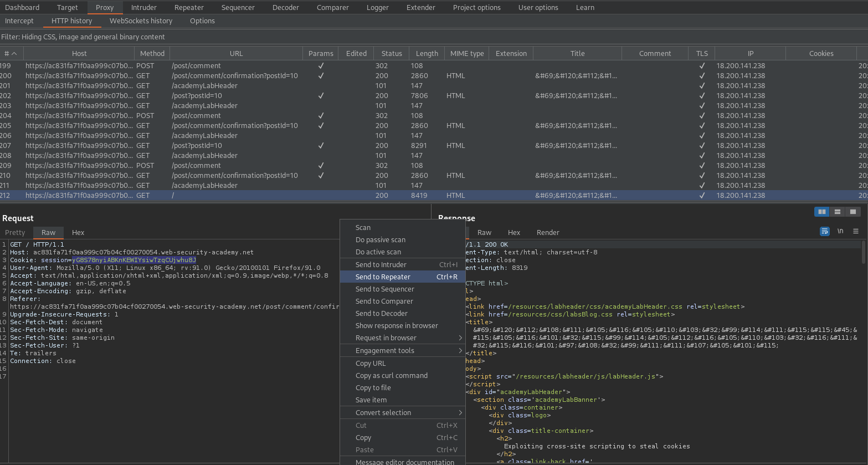
Task: Choose Send to Sequencer
Action: pyautogui.click(x=403, y=289)
